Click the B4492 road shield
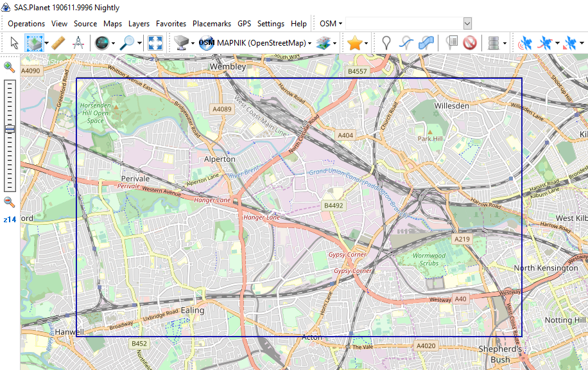588x370 pixels. pos(333,206)
